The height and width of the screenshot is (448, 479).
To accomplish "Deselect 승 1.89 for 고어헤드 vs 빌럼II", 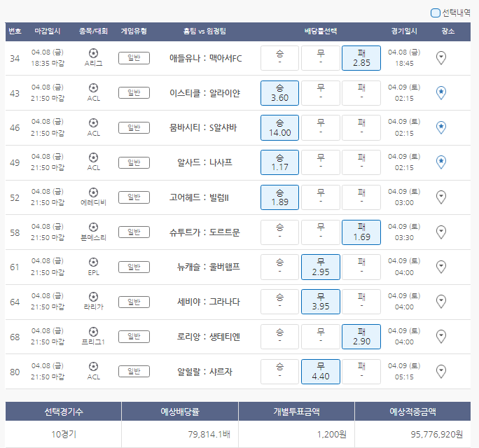I will click(279, 197).
